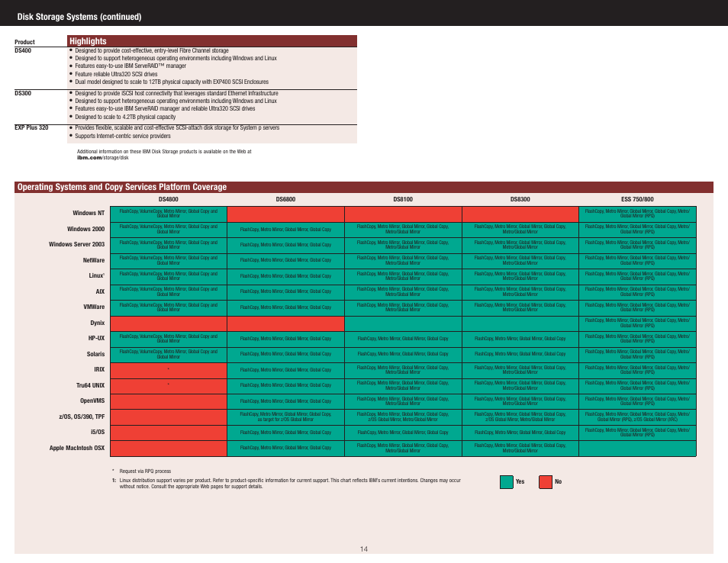Select the 'Windows 2000' row label
728x563 pixels.
pos(85,229)
